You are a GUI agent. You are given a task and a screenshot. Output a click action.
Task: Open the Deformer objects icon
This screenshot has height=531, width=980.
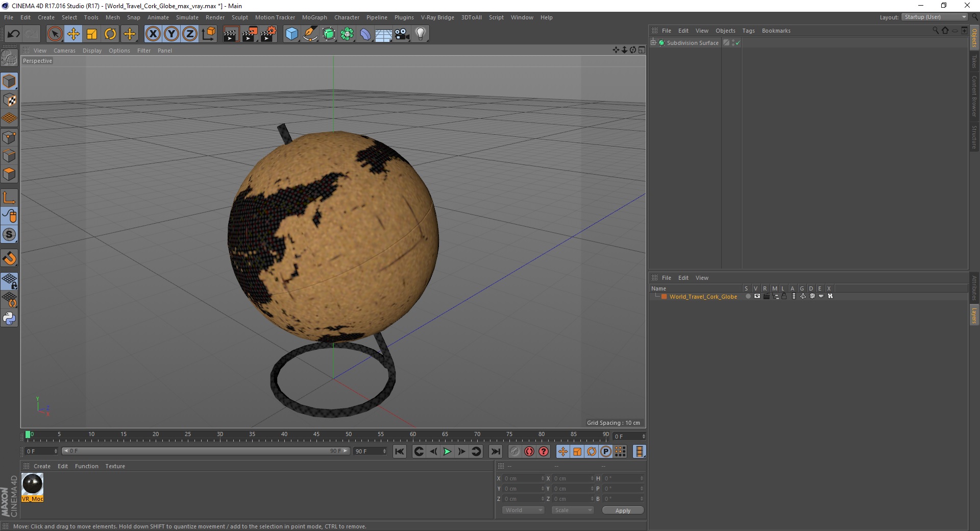[365, 34]
